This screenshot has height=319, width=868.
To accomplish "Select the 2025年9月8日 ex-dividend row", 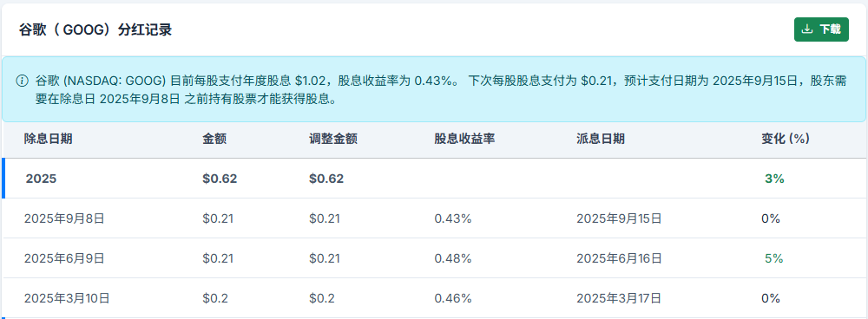I will pyautogui.click(x=435, y=218).
